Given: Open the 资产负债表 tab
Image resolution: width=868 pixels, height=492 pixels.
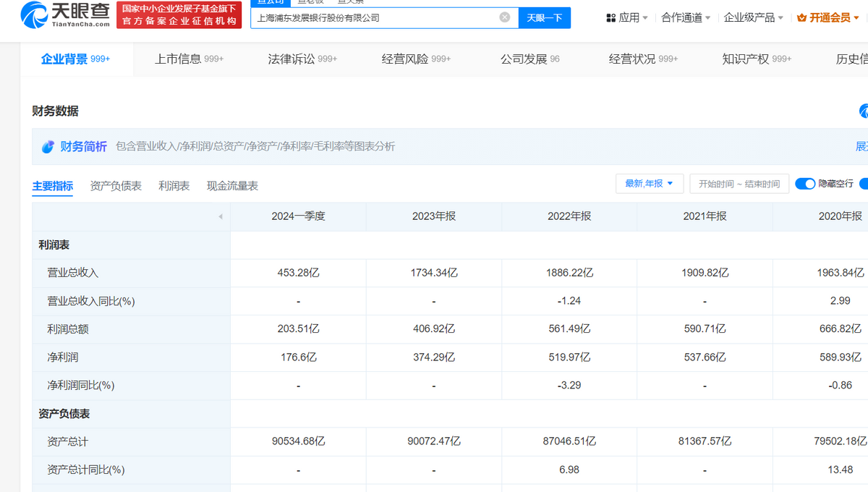Looking at the screenshot, I should [x=116, y=186].
